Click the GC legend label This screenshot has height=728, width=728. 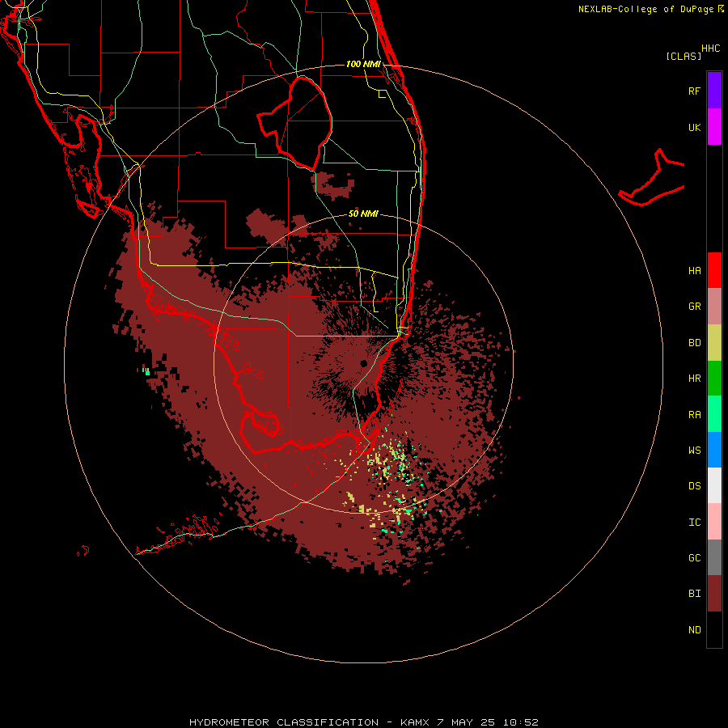[x=694, y=557]
